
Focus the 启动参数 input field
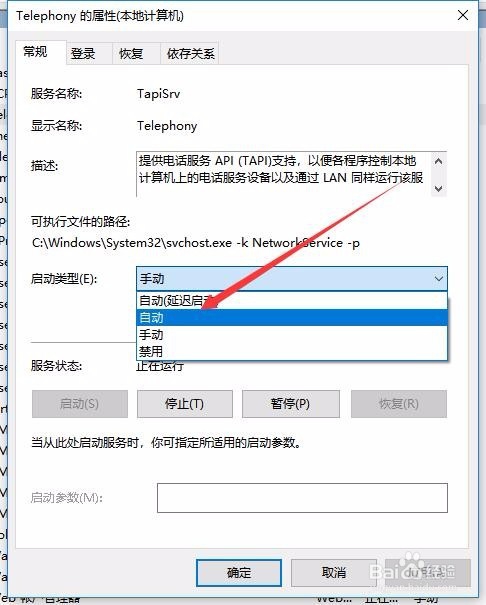point(302,498)
